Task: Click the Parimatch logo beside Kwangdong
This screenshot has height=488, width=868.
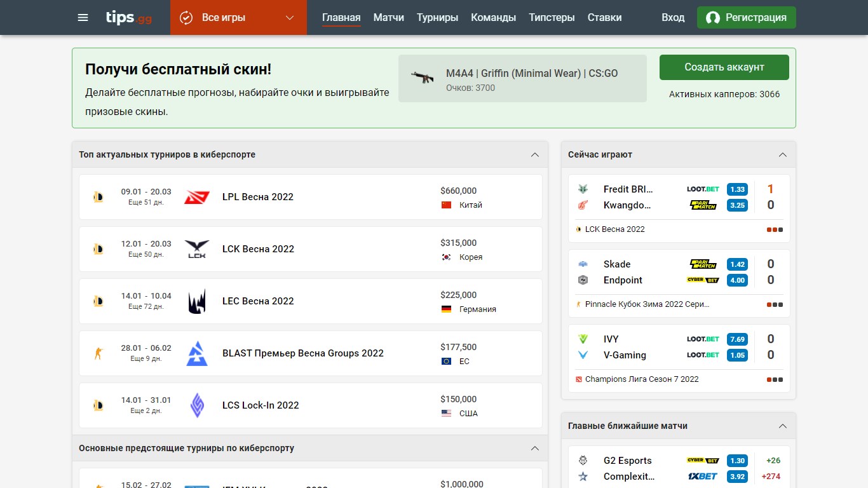Action: (x=703, y=205)
